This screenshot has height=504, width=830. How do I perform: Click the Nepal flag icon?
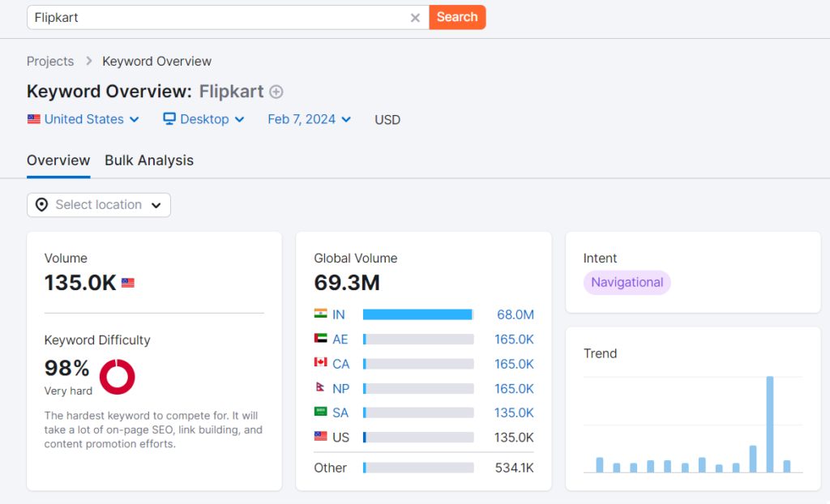pos(319,387)
